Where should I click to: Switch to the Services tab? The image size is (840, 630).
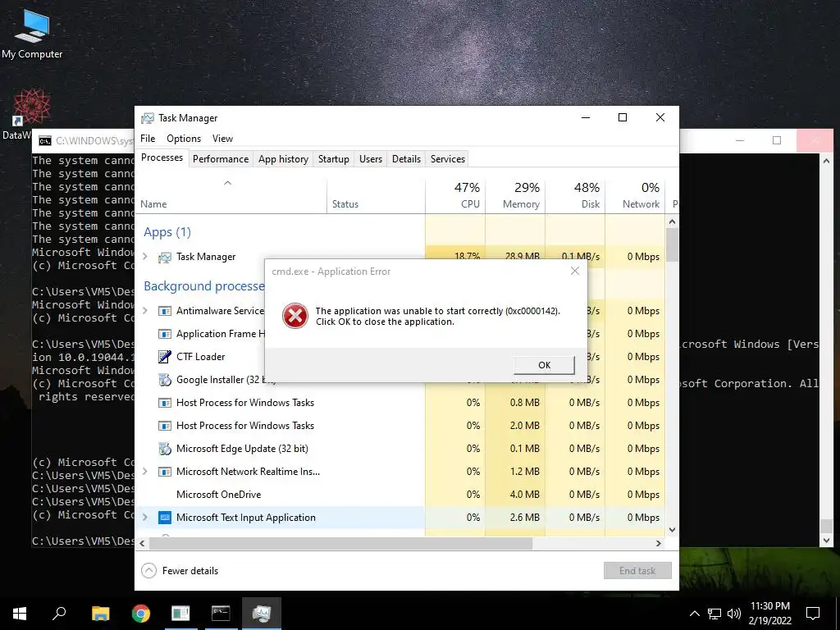pos(448,159)
